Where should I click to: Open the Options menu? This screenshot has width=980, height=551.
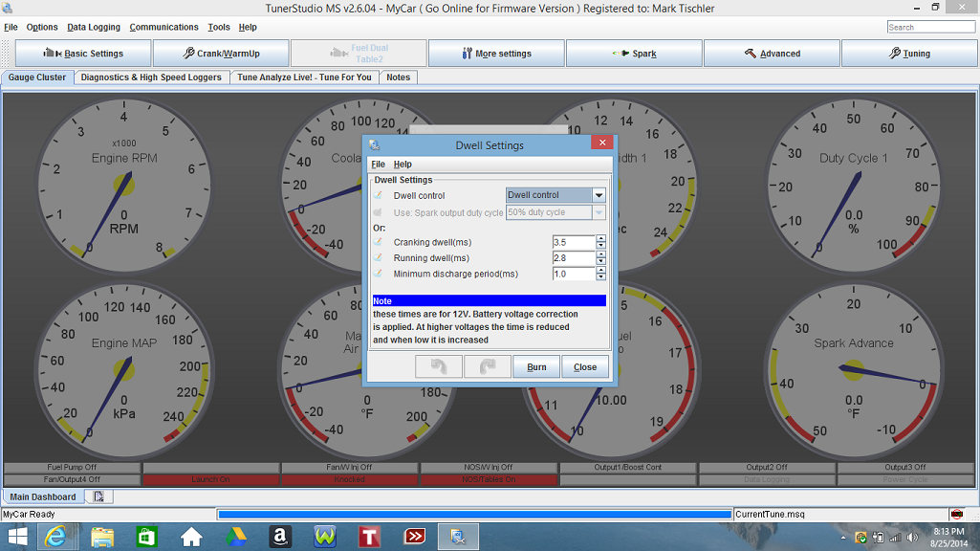click(42, 27)
